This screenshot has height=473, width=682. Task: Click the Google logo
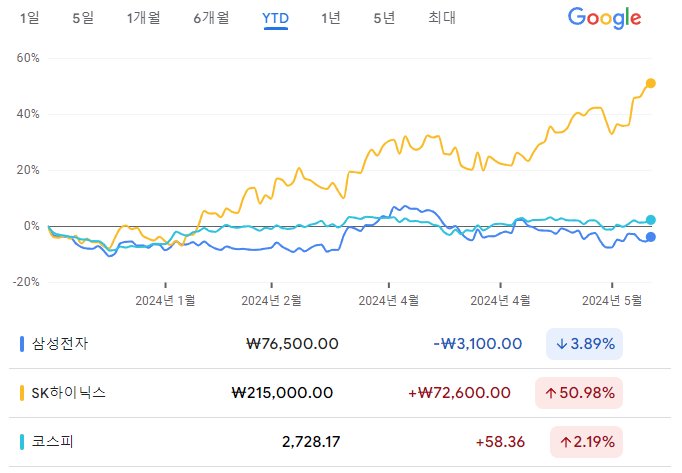pyautogui.click(x=604, y=18)
